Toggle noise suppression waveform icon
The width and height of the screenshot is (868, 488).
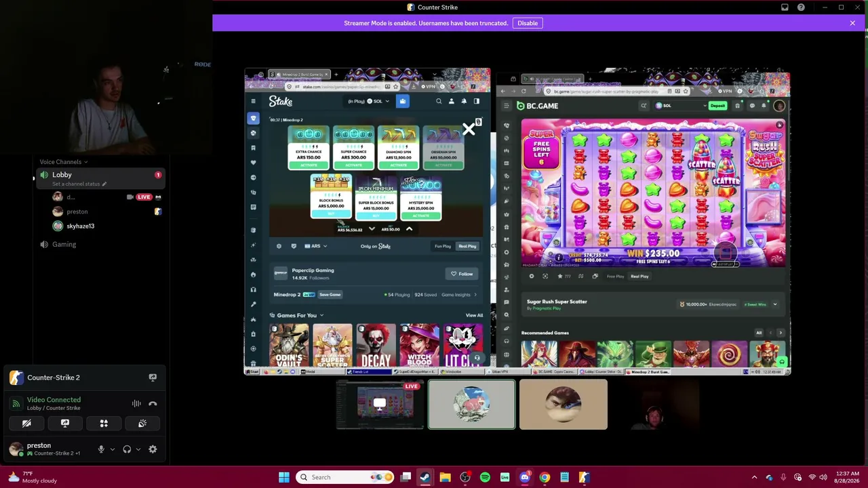(x=136, y=403)
